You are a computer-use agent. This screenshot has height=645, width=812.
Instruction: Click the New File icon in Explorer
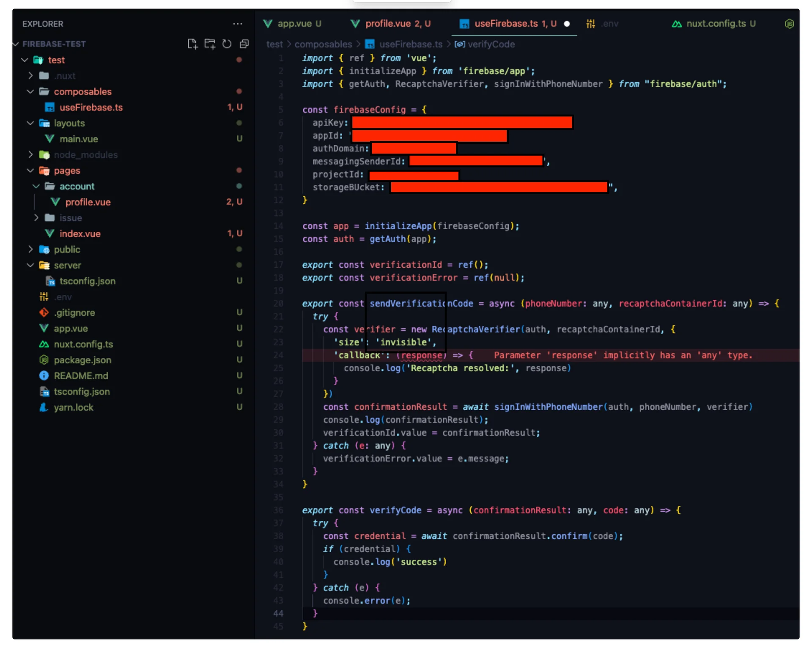click(192, 44)
